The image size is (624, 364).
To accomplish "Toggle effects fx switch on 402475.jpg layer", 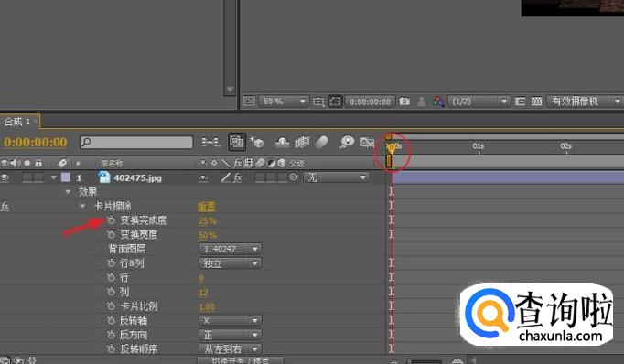I will coord(237,177).
